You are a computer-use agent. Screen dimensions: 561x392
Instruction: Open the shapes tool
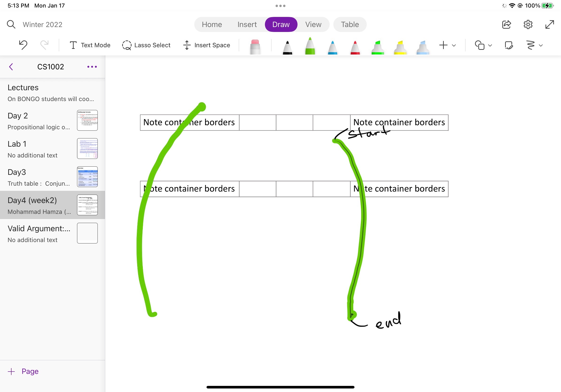pyautogui.click(x=479, y=45)
